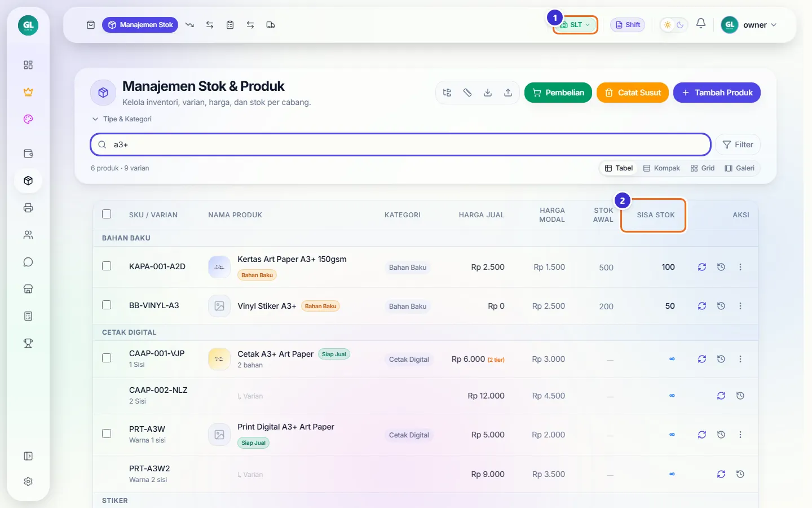Click the notification bell icon
812x508 pixels.
701,24
